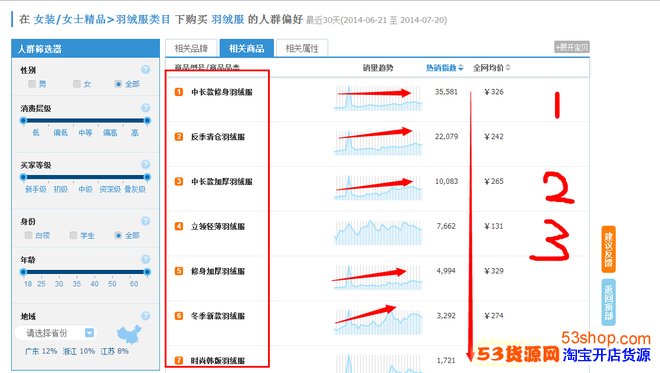The width and height of the screenshot is (660, 373).
Task: Open 时尚韩版羽绒服 product row
Action: pos(218,360)
